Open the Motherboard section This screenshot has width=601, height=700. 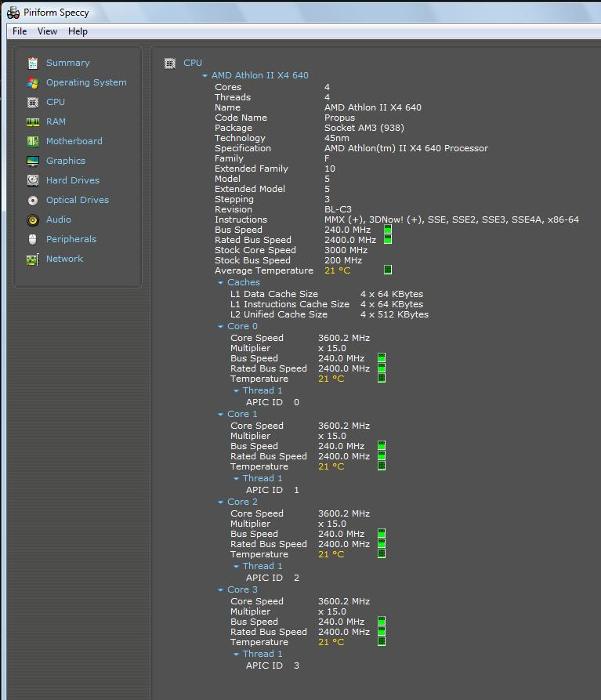point(74,141)
